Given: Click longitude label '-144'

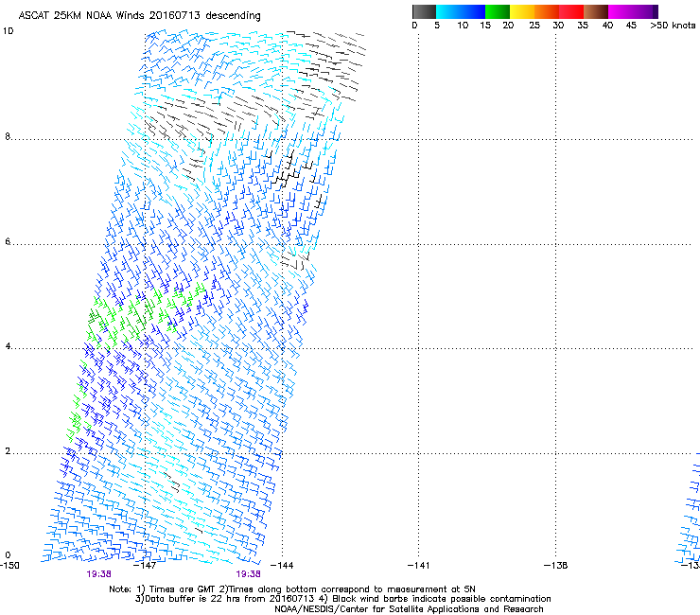Looking at the screenshot, I should pos(282,566).
